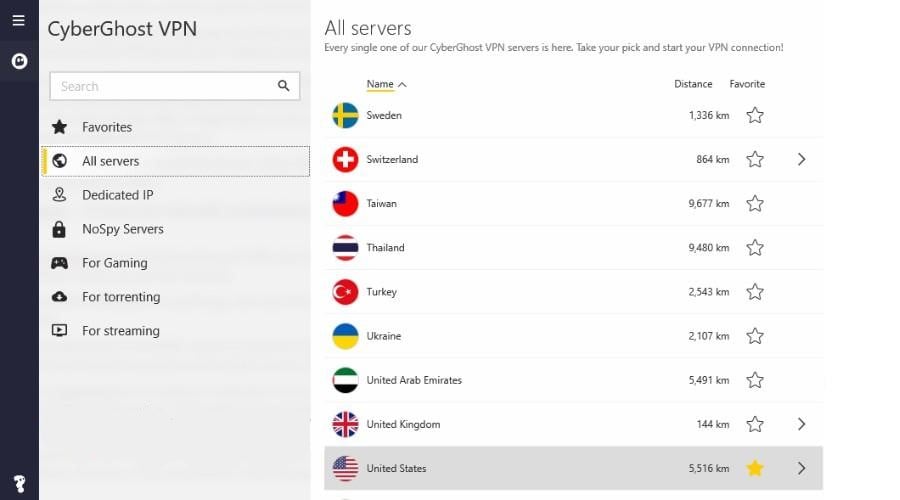This screenshot has height=500, width=900.
Task: Unfavorite the United States server
Action: 755,468
